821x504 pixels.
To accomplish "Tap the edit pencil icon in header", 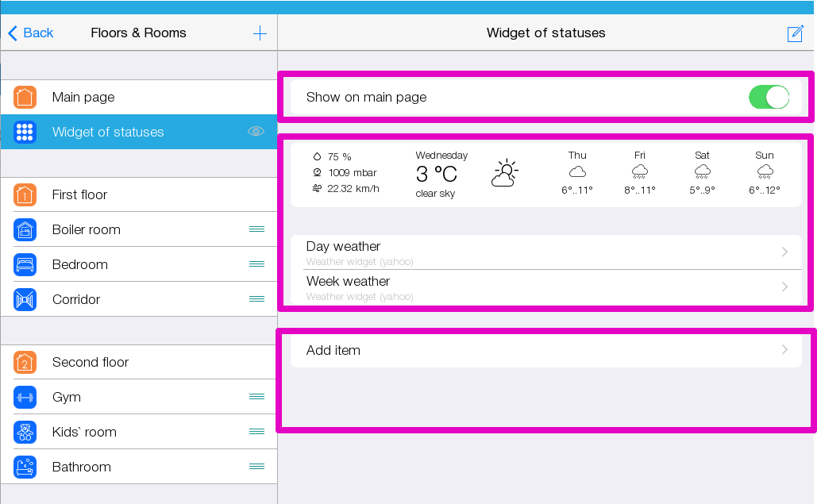I will coord(795,33).
